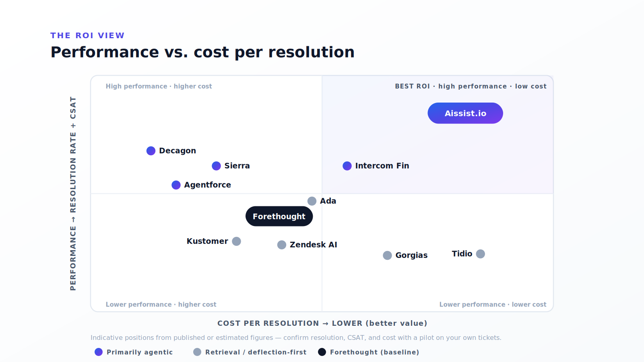The width and height of the screenshot is (644, 362).
Task: Click the Retrieval / deflection-first legend swatch
Action: [x=197, y=352]
